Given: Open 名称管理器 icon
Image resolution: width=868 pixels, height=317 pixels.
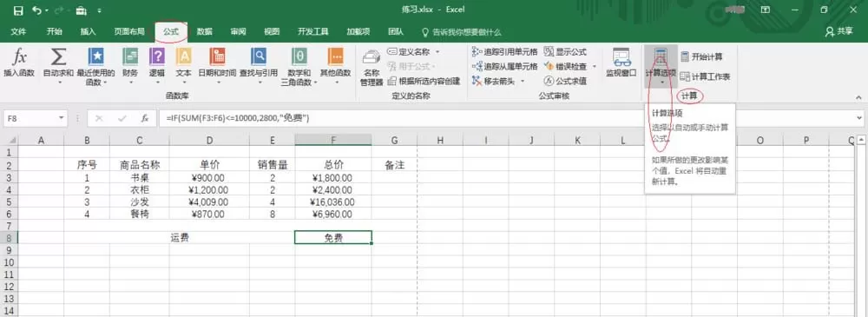Looking at the screenshot, I should (372, 57).
